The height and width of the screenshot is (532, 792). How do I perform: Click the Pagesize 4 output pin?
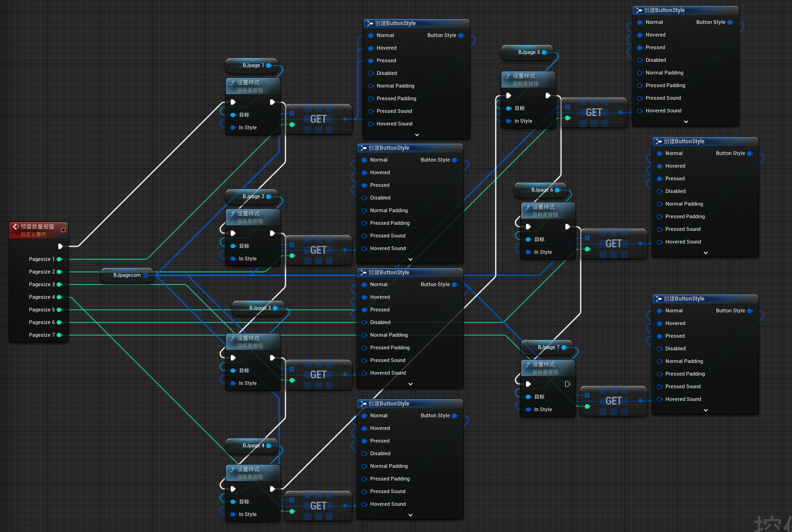[x=60, y=297]
